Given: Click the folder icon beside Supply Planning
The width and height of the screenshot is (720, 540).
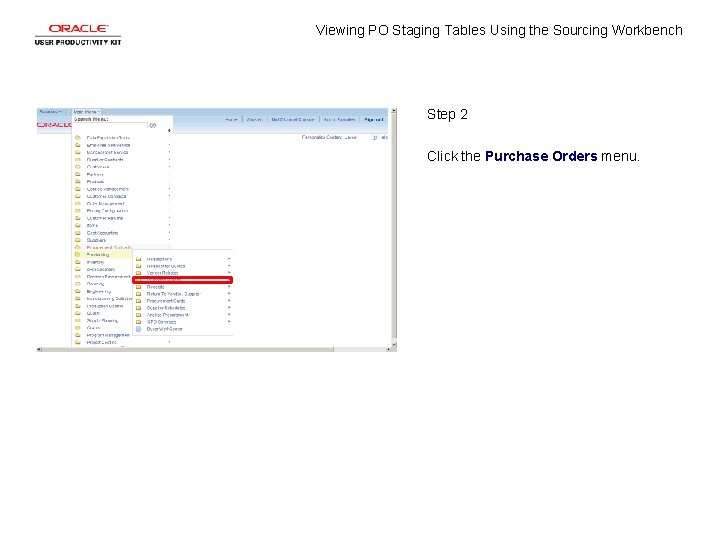Looking at the screenshot, I should [x=78, y=321].
